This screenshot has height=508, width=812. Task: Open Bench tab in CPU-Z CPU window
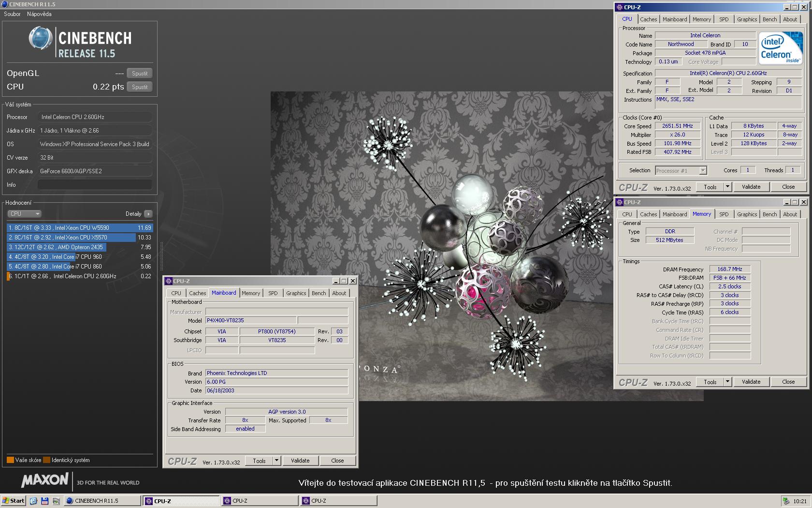[x=769, y=19]
